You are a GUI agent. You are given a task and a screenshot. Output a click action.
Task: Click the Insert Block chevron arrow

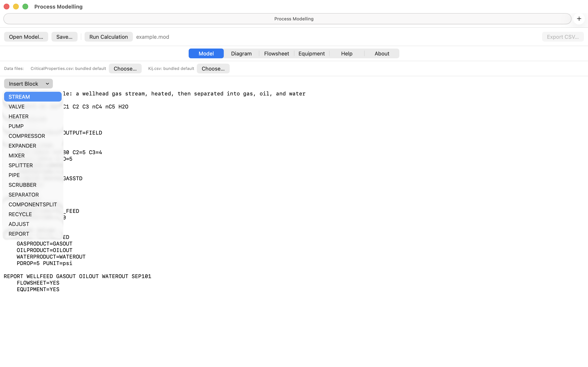click(47, 84)
